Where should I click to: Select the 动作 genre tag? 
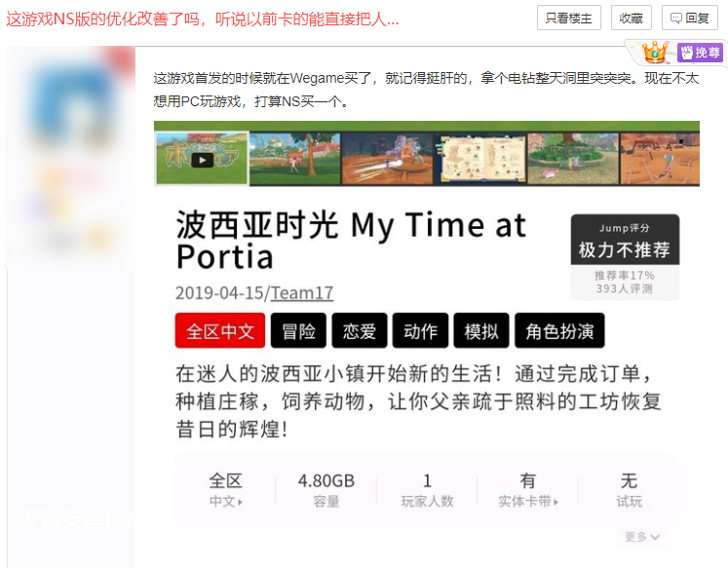point(420,331)
